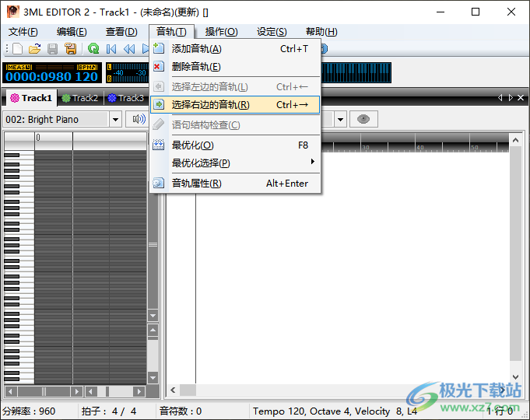
Task: Click the Save floppy disk icon
Action: click(x=52, y=49)
